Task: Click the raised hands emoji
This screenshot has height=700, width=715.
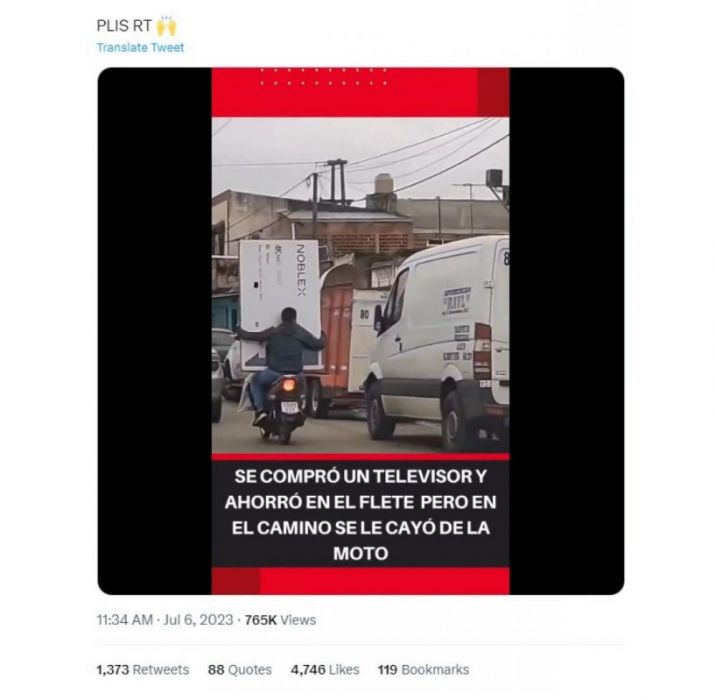Action: (x=166, y=26)
